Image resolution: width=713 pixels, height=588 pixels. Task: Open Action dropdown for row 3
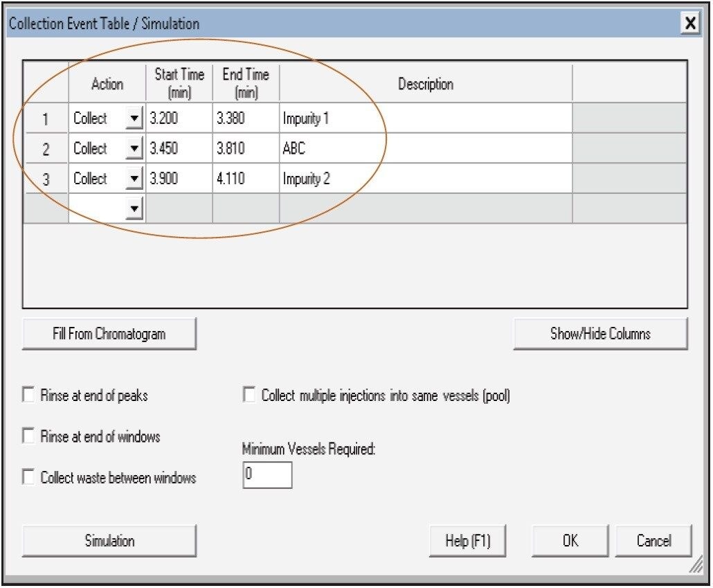(134, 179)
